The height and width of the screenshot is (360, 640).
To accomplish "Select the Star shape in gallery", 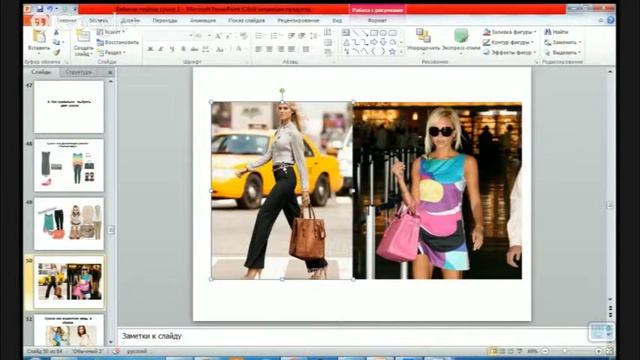I will tap(393, 51).
